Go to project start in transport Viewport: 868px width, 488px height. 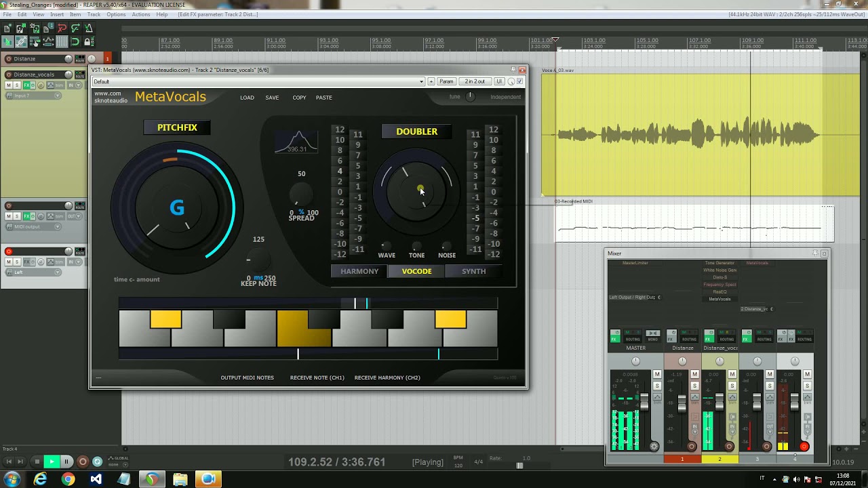(7, 462)
